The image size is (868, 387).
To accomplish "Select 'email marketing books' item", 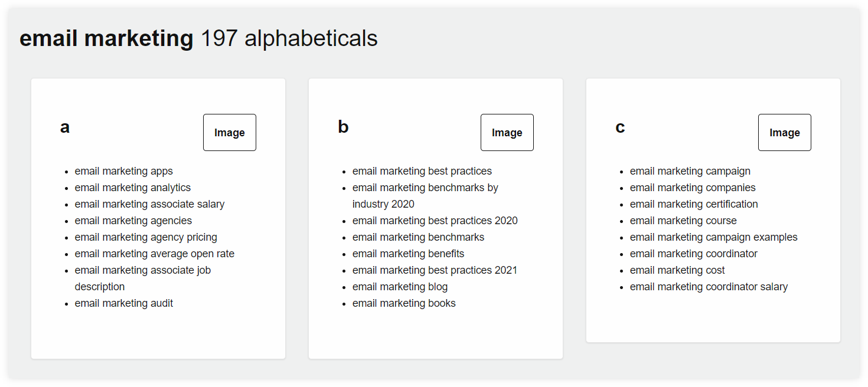I will click(x=404, y=303).
